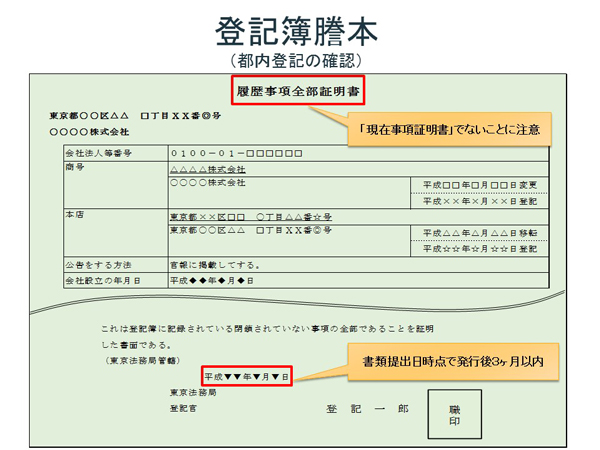600x450 pixels.
Task: Click 東京法務局 above the 登記官 line
Action: point(193,393)
